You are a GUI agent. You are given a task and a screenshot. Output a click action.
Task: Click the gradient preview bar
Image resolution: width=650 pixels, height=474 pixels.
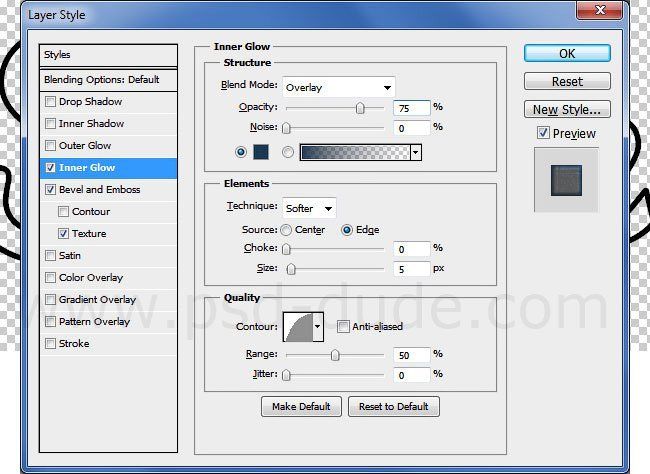(x=355, y=153)
